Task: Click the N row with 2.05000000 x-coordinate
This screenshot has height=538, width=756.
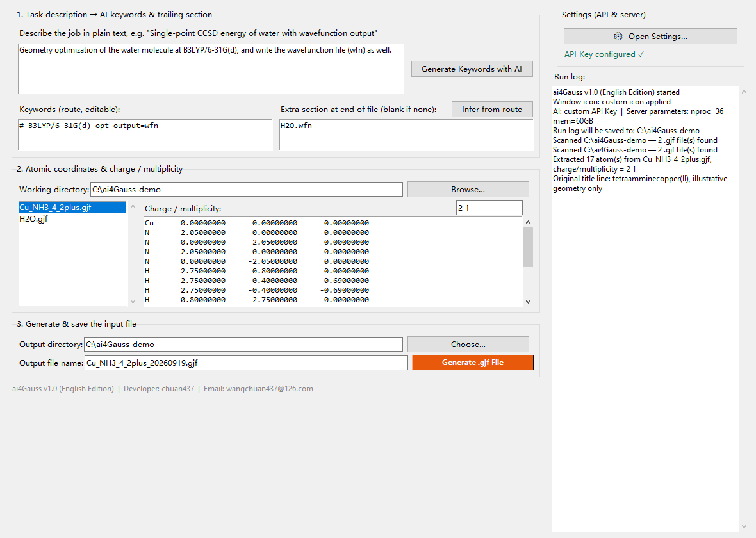Action: 257,232
